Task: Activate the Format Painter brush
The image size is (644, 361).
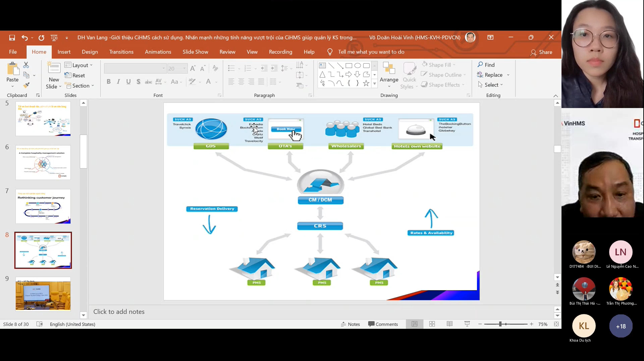Action: pyautogui.click(x=26, y=85)
